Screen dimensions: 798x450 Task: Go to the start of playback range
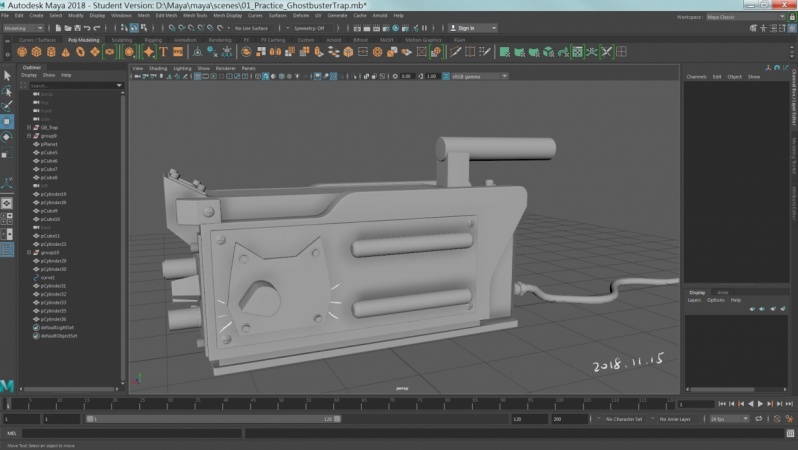click(722, 404)
